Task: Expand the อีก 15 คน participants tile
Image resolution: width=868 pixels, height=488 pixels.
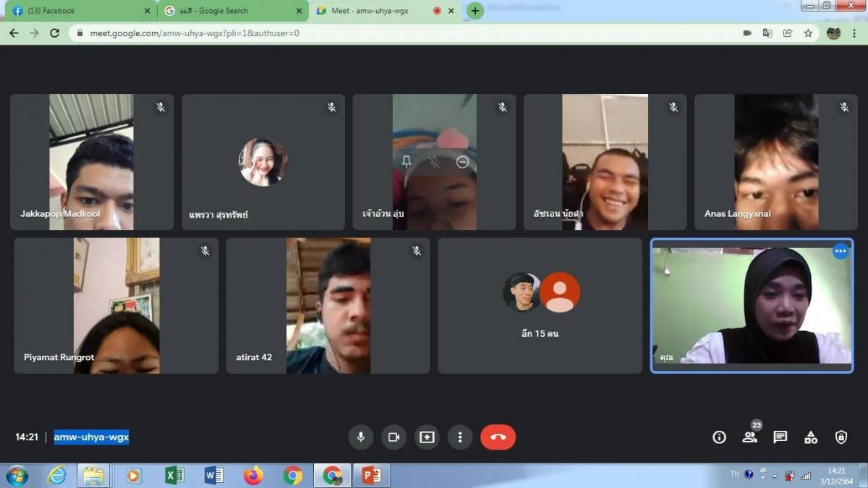Action: click(540, 306)
